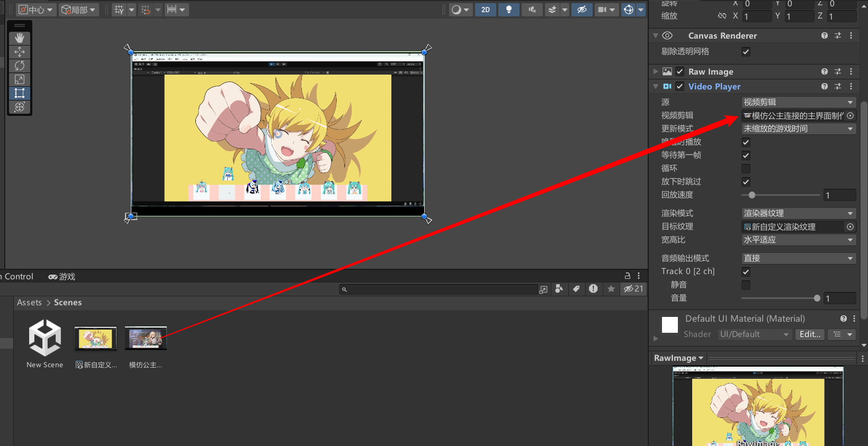Image resolution: width=868 pixels, height=446 pixels.
Task: Collapse the Video Player component
Action: coord(656,86)
